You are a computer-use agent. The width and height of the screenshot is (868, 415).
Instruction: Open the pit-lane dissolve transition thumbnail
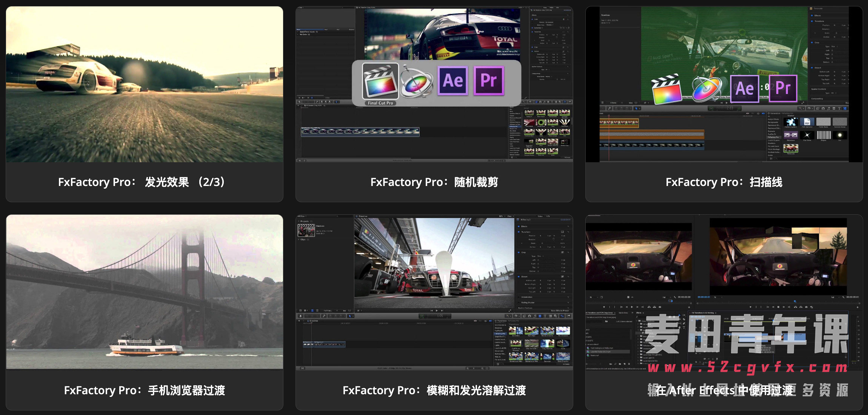coord(434,264)
